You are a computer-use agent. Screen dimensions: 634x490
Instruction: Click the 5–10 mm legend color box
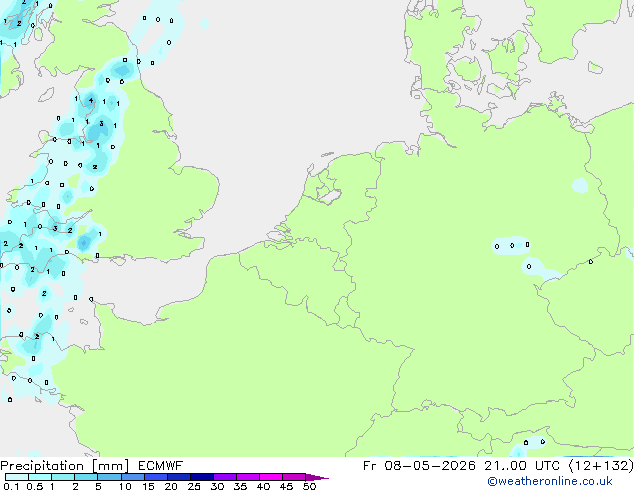(109, 477)
